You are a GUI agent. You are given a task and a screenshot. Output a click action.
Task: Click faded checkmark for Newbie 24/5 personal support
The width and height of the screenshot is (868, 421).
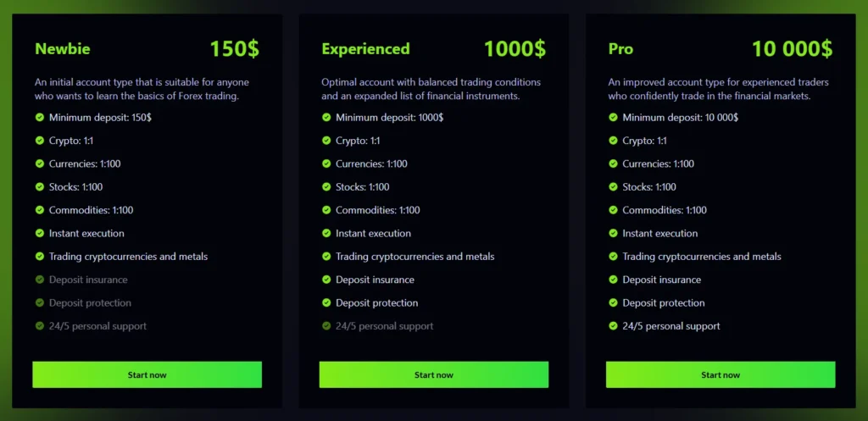40,326
